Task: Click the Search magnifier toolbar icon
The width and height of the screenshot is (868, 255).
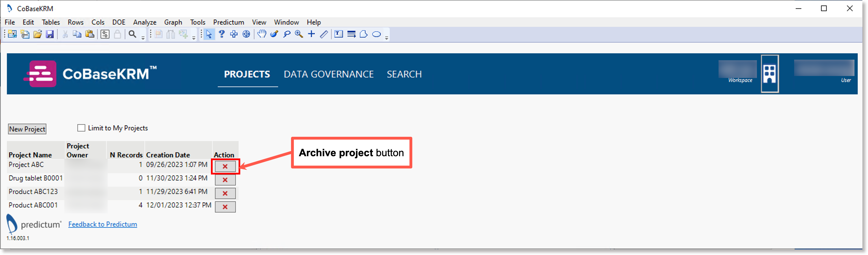Action: tap(133, 34)
